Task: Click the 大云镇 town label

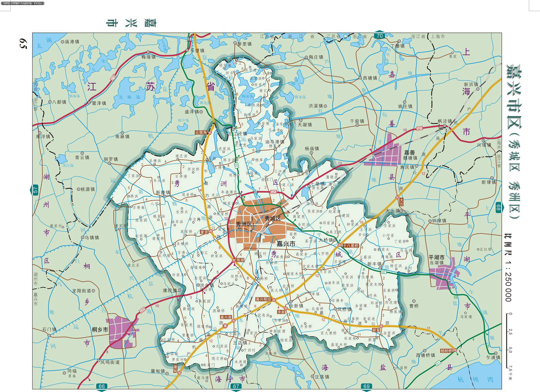Action: pyautogui.click(x=393, y=211)
